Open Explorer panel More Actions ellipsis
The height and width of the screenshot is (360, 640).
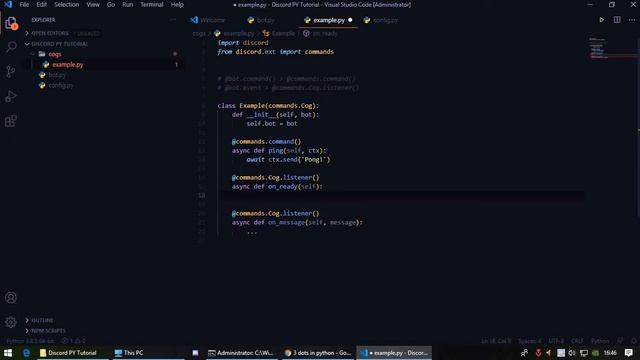173,20
